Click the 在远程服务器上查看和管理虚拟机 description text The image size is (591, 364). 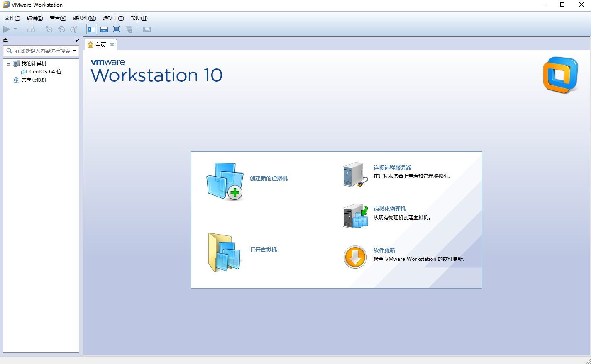[x=412, y=176]
